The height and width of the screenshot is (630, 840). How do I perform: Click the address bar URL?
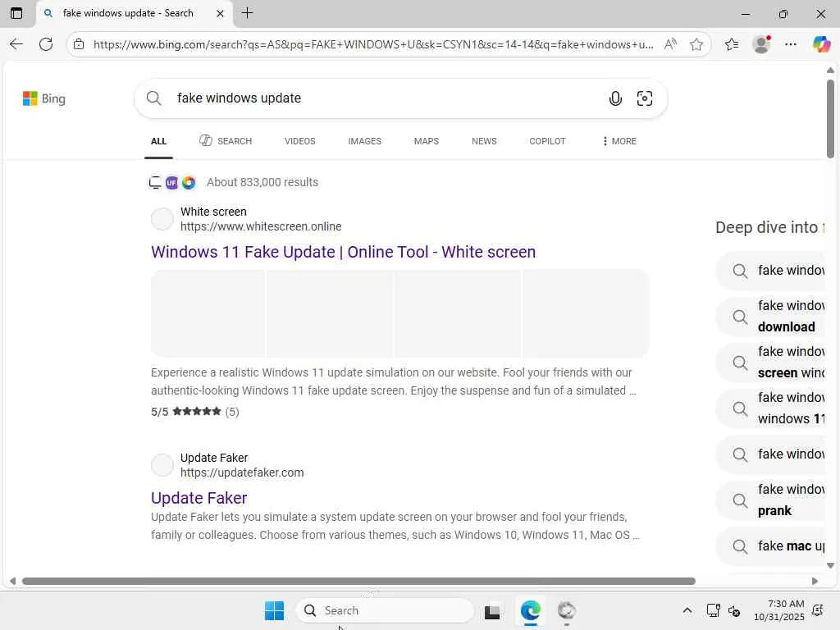(x=373, y=44)
